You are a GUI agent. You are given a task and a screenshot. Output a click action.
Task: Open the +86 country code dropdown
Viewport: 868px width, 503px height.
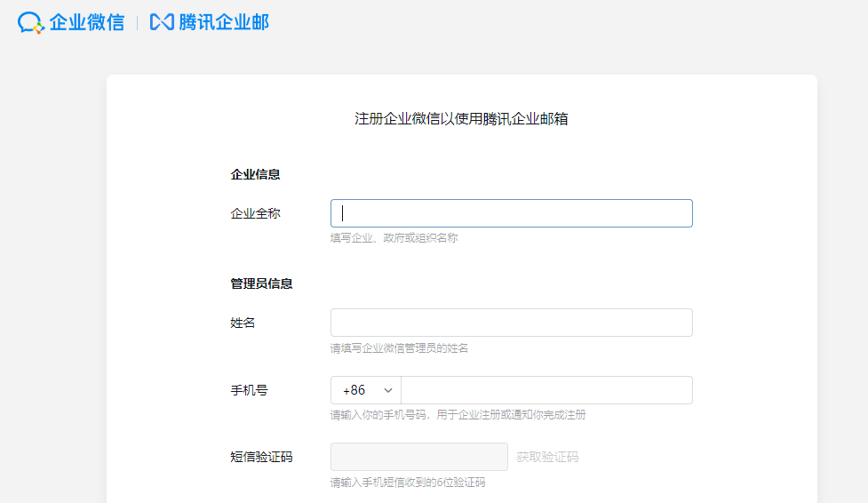pyautogui.click(x=366, y=390)
